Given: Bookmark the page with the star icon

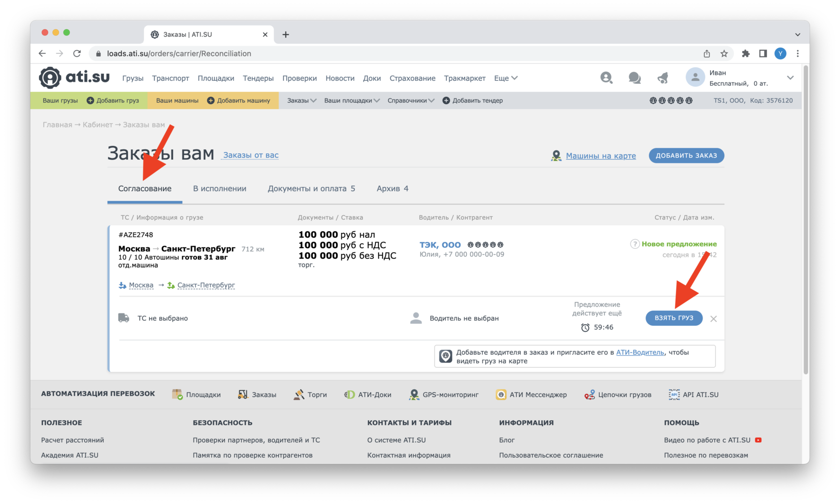Looking at the screenshot, I should [723, 53].
